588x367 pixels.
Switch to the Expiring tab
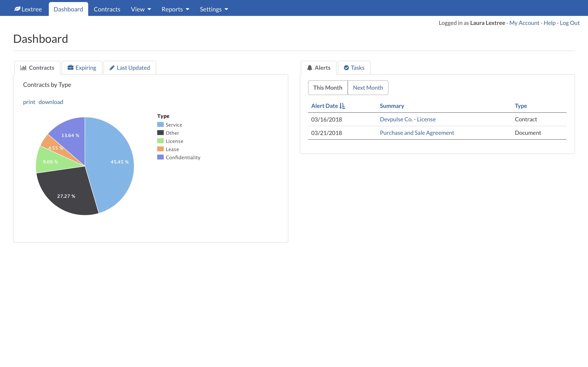click(82, 67)
